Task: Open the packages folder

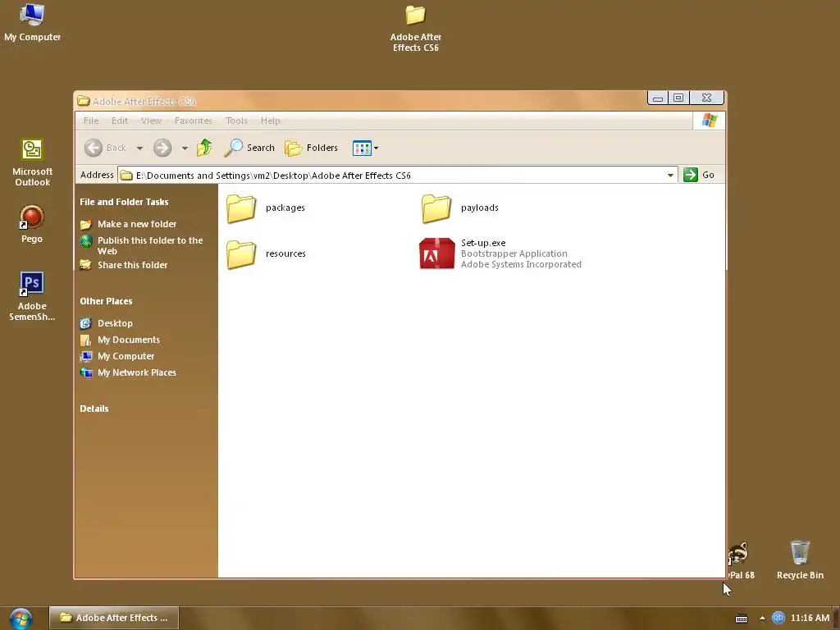Action: tap(266, 208)
